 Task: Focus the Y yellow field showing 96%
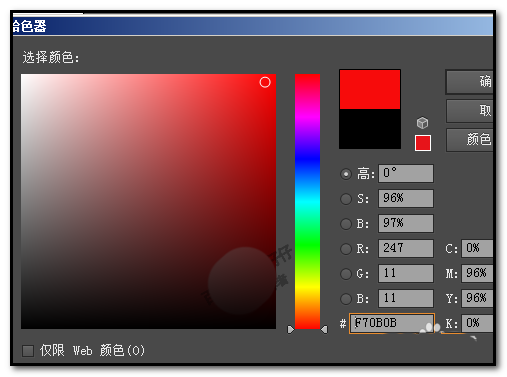[x=477, y=298]
